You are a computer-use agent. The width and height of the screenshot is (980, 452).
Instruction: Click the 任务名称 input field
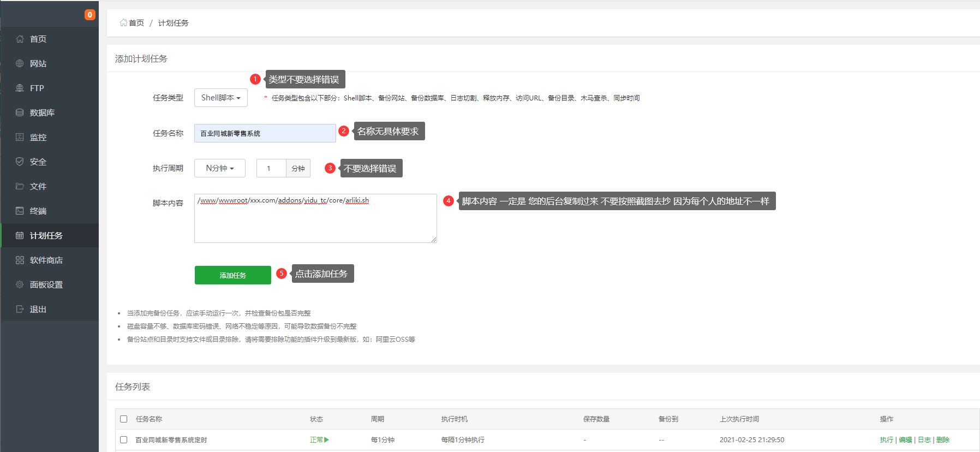[x=265, y=133]
